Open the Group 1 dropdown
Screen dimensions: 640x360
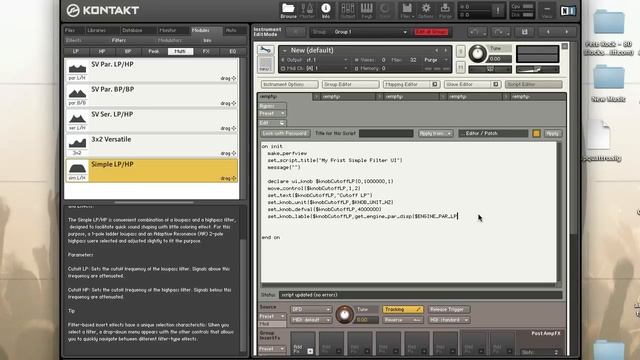pyautogui.click(x=371, y=32)
